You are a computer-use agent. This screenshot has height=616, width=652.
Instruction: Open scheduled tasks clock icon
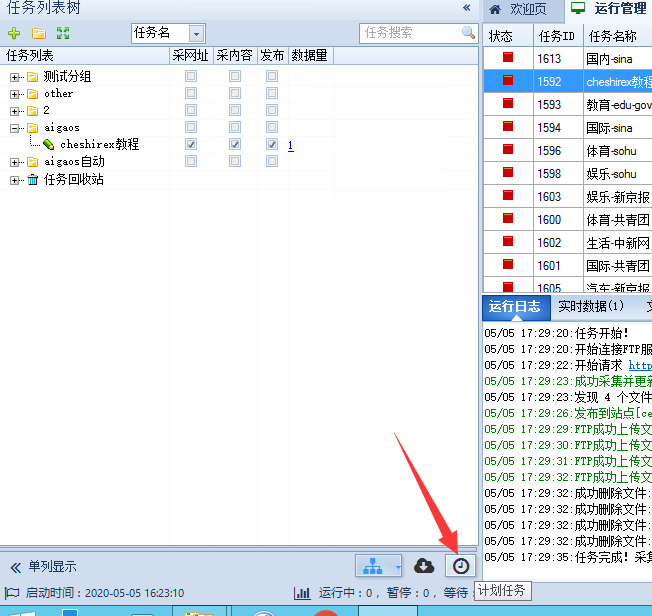point(460,566)
